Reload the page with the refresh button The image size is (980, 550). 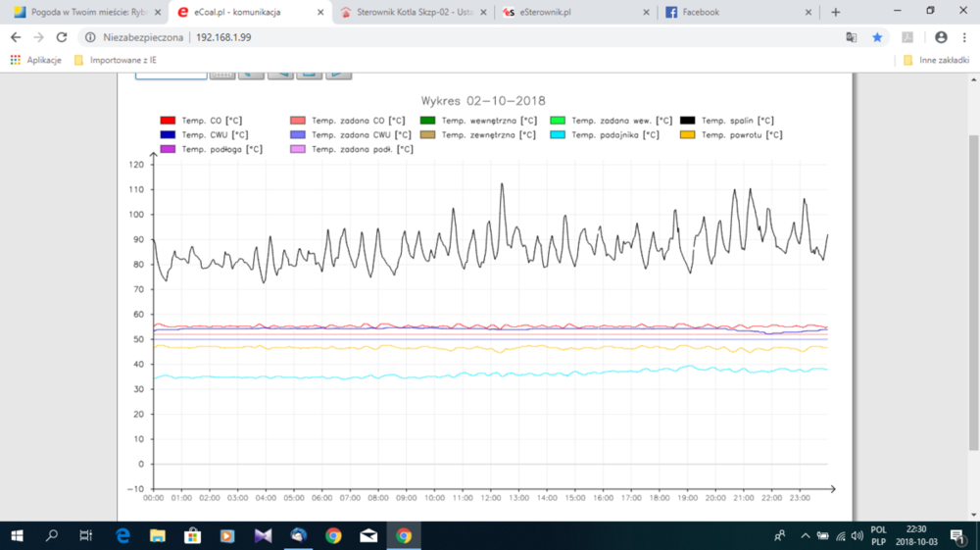pos(62,37)
